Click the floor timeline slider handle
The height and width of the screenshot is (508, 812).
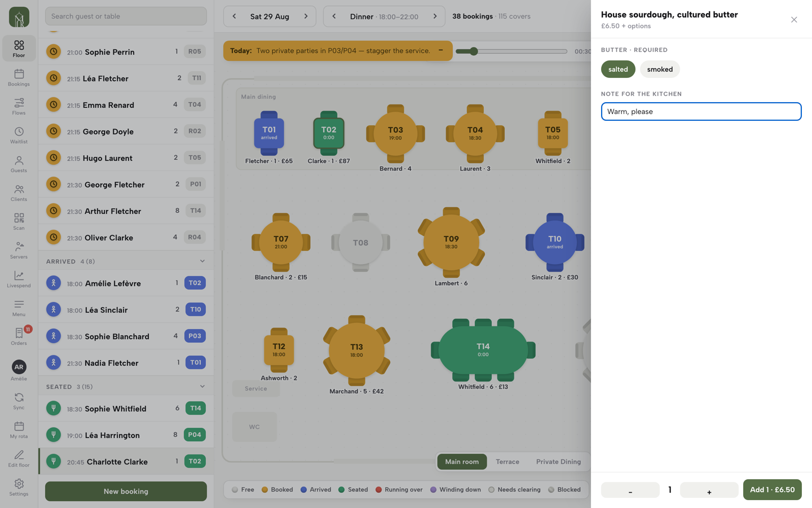pos(474,51)
